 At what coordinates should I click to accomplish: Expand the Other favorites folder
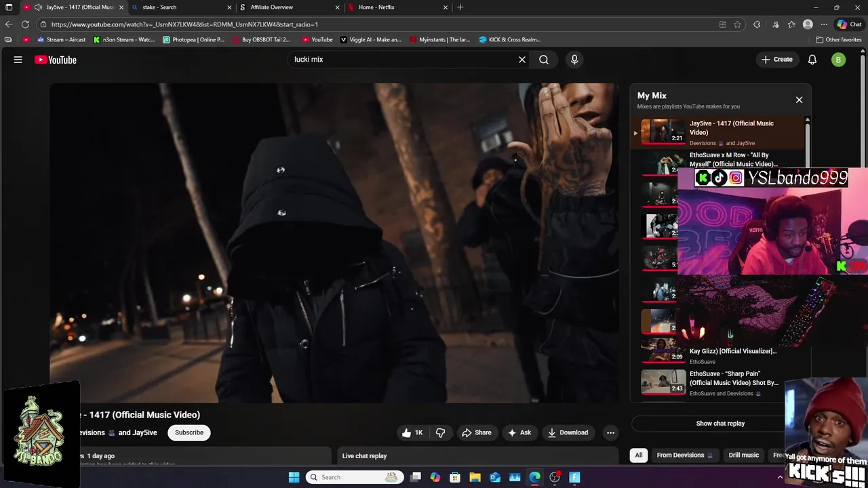tap(839, 39)
